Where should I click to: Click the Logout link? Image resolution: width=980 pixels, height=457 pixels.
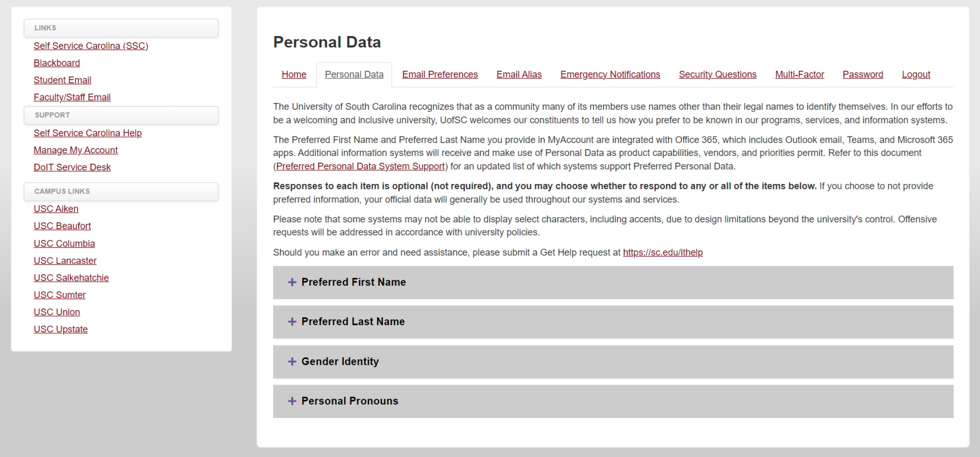click(x=916, y=75)
